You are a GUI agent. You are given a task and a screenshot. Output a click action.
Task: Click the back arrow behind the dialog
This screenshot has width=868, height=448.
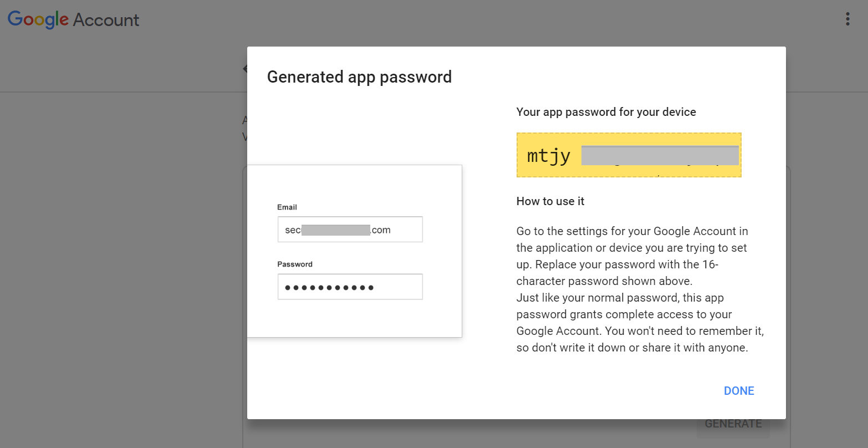pyautogui.click(x=246, y=68)
